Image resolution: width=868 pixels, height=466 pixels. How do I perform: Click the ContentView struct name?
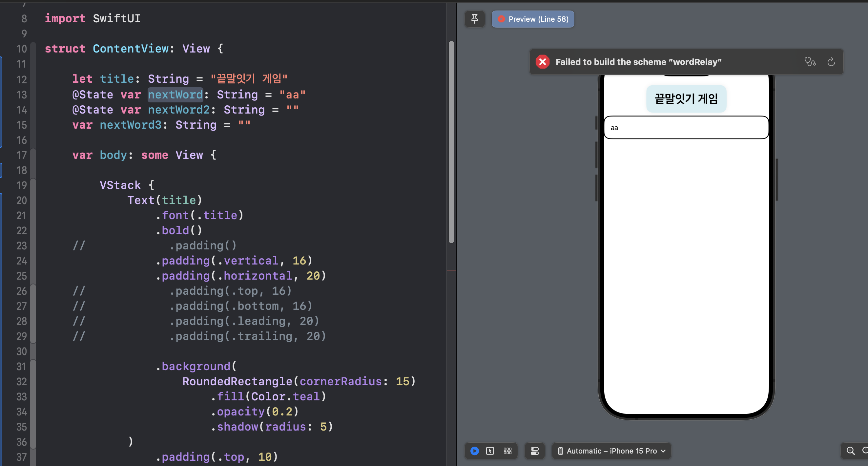(x=131, y=49)
